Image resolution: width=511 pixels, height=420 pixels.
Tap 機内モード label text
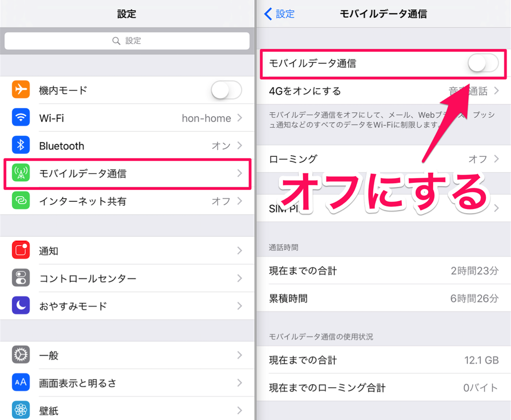click(x=63, y=90)
